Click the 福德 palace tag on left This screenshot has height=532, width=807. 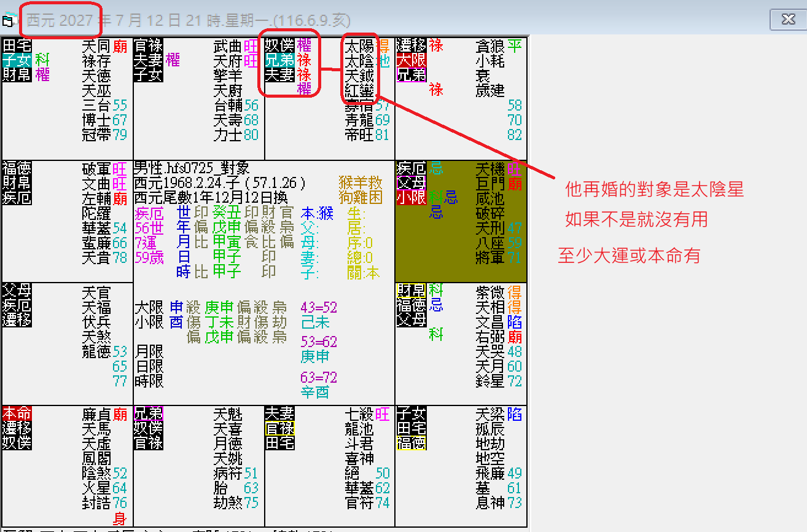pos(17,167)
